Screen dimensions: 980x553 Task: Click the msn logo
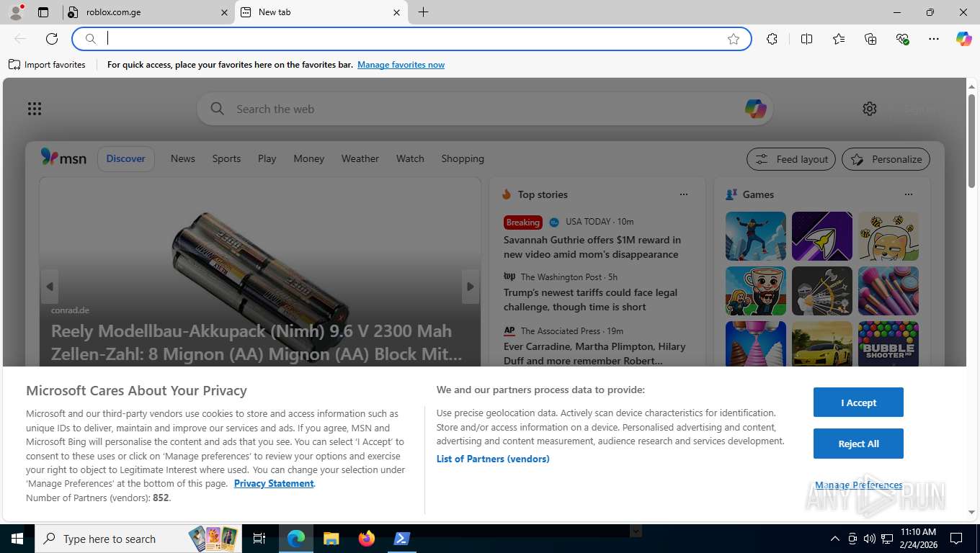coord(63,158)
